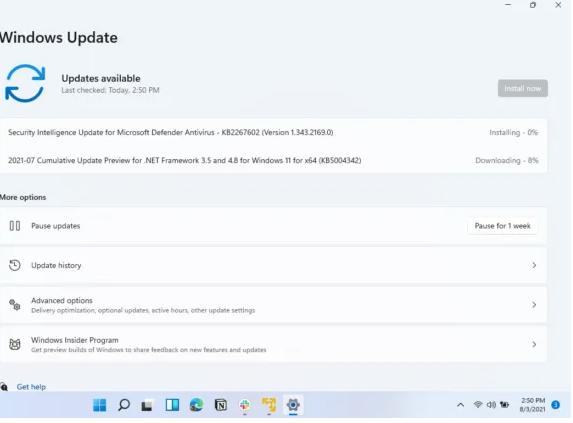This screenshot has width=573, height=423.
Task: Minimize the Settings window
Action: (x=508, y=5)
